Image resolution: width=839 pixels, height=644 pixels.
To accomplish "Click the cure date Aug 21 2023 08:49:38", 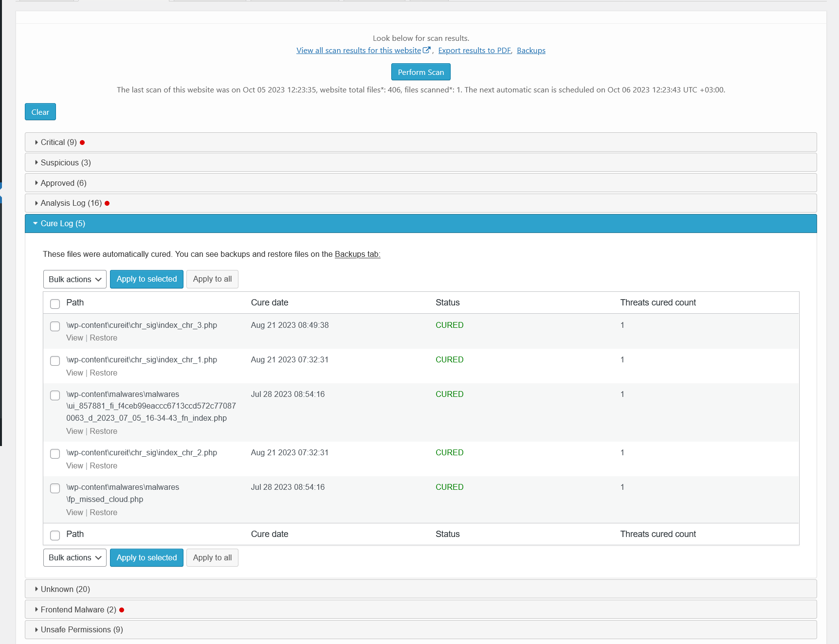I will (x=290, y=325).
